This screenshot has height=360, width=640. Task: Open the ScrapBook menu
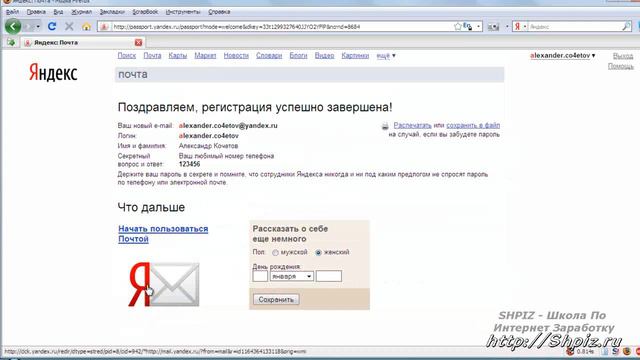[145, 12]
